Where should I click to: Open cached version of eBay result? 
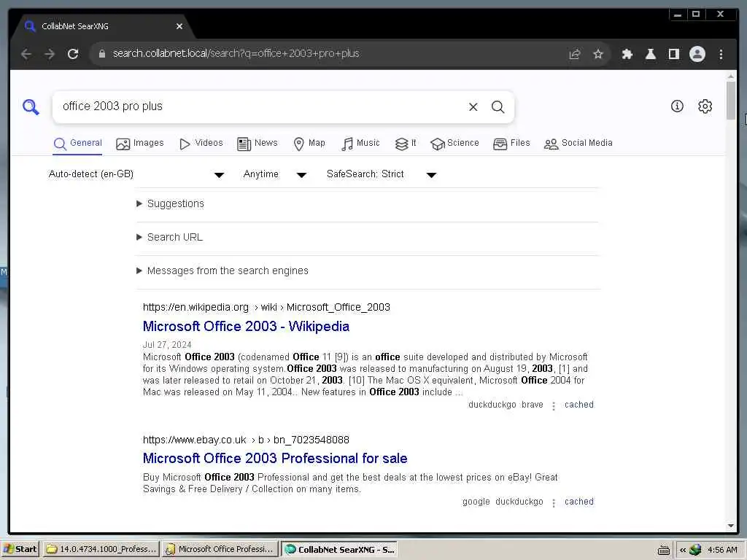578,502
